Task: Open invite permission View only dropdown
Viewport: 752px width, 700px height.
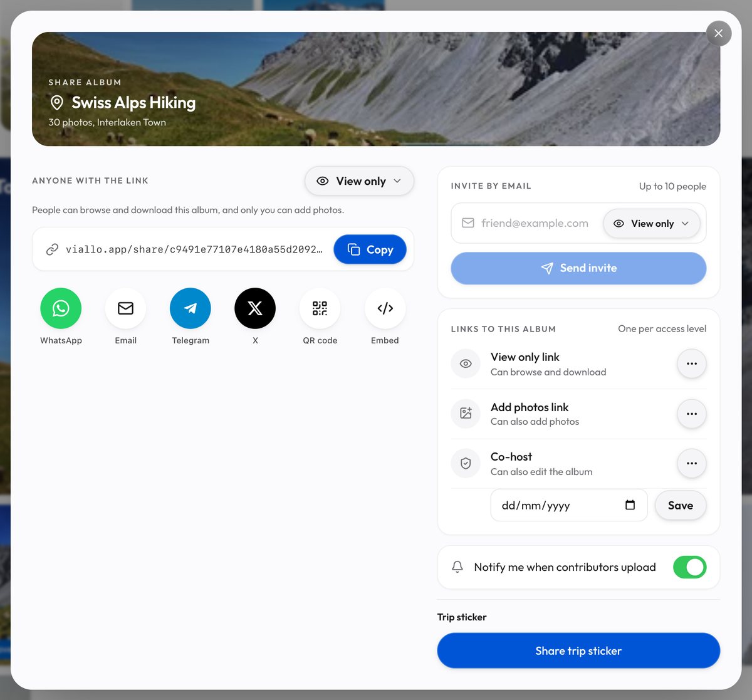Action: (x=652, y=224)
